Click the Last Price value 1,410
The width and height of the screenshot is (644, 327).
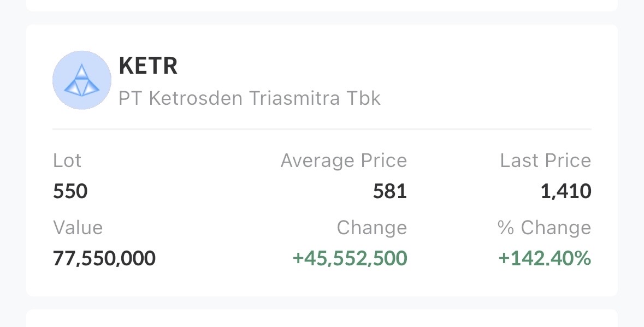click(566, 191)
